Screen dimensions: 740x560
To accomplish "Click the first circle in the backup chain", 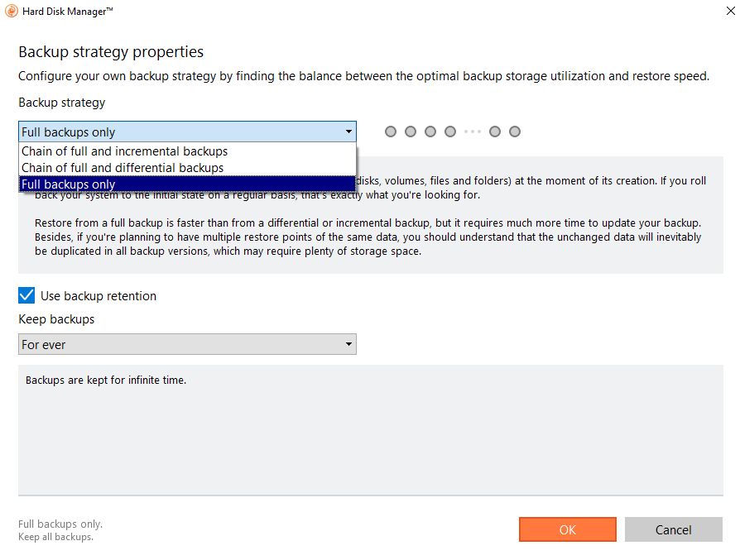I will (x=391, y=132).
